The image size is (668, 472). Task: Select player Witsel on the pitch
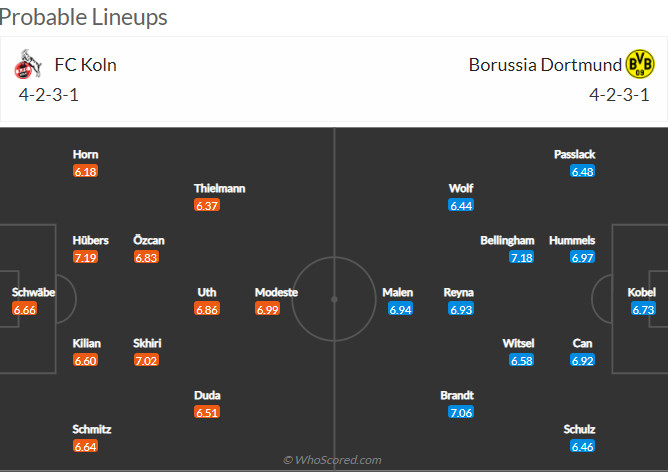(518, 343)
